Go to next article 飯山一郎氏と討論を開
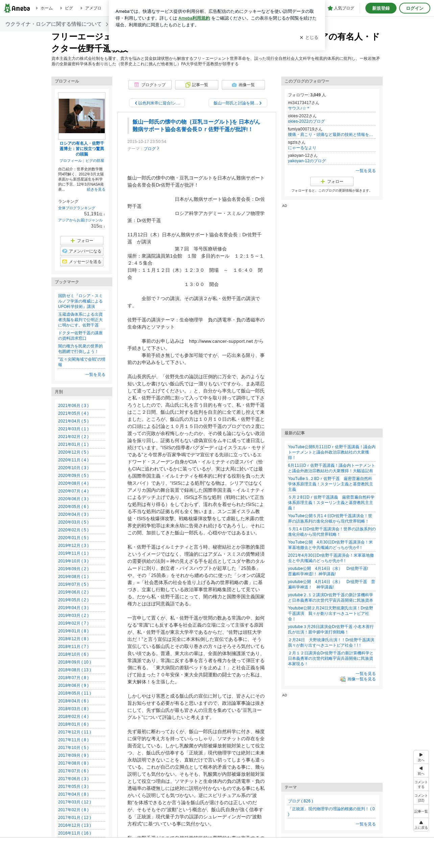Viewport: 434px width, 868px height. tap(238, 103)
